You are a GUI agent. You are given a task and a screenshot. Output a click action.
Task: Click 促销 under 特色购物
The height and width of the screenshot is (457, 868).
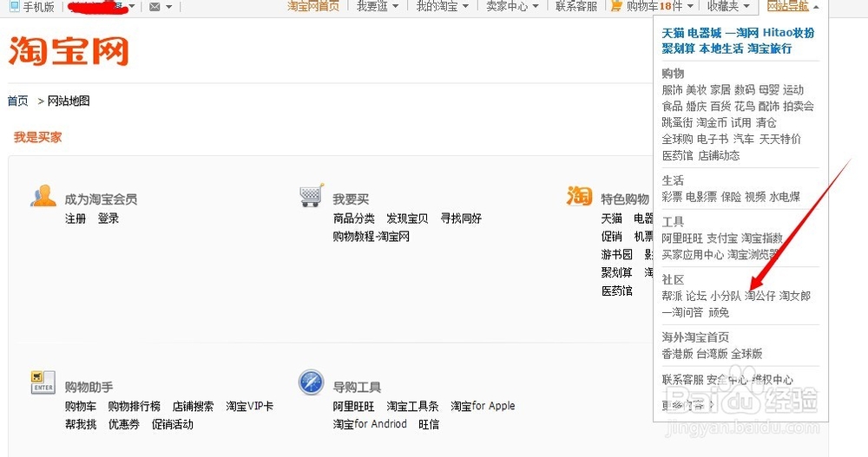pyautogui.click(x=612, y=236)
